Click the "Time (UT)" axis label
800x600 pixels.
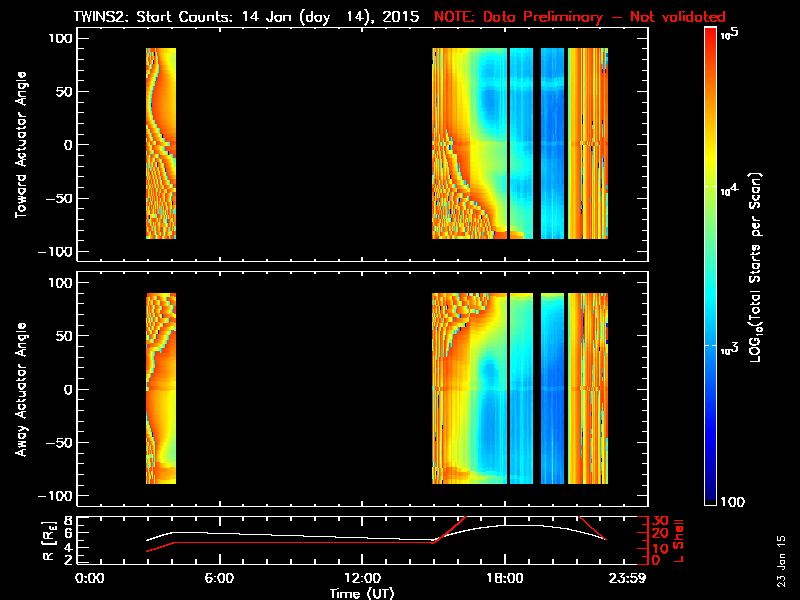coord(362,593)
